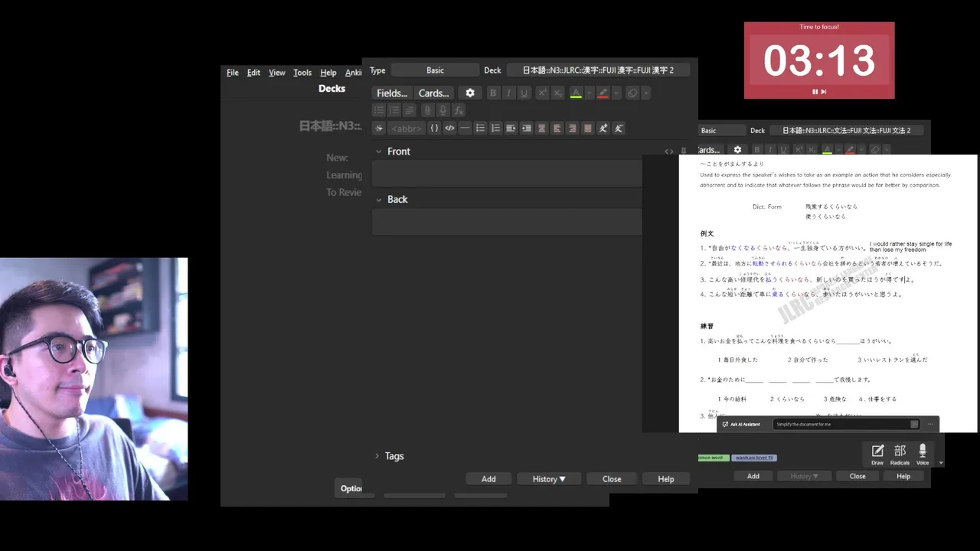Image resolution: width=980 pixels, height=551 pixels.
Task: Outdent text using the outdent icon
Action: click(526, 128)
